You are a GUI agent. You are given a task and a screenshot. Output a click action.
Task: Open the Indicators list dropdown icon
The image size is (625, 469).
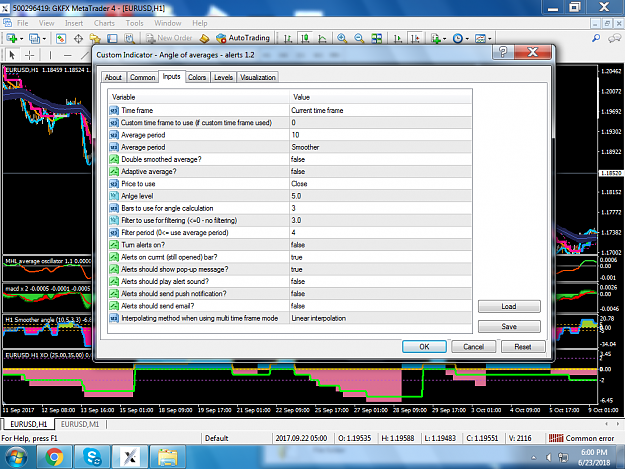(438, 38)
